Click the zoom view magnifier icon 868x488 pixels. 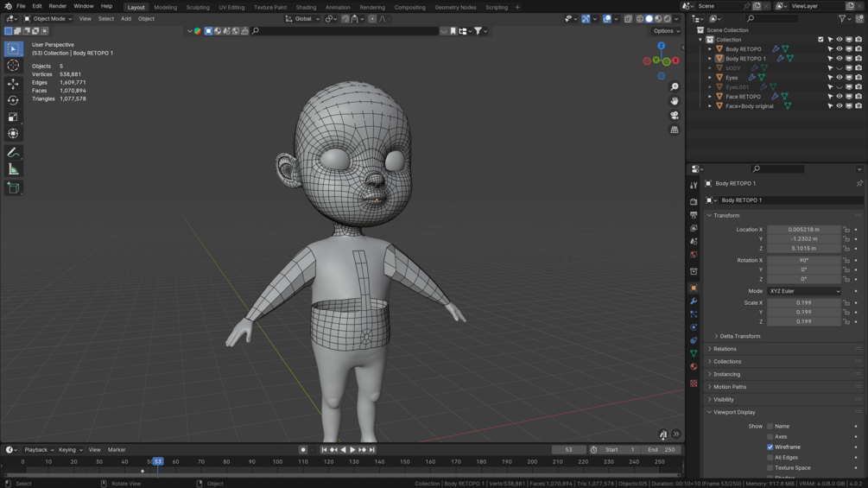675,87
